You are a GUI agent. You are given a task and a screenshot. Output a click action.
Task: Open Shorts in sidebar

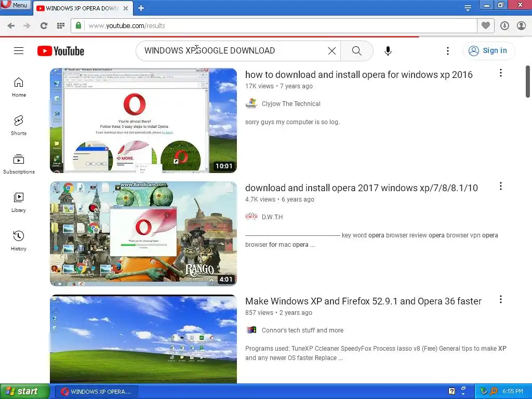coord(19,126)
